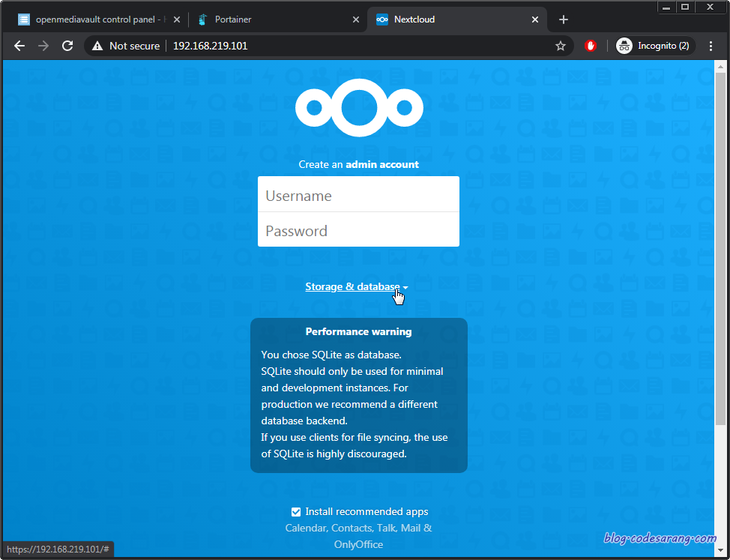Click the Not secure warning triangle icon
This screenshot has height=560, width=730.
97,46
